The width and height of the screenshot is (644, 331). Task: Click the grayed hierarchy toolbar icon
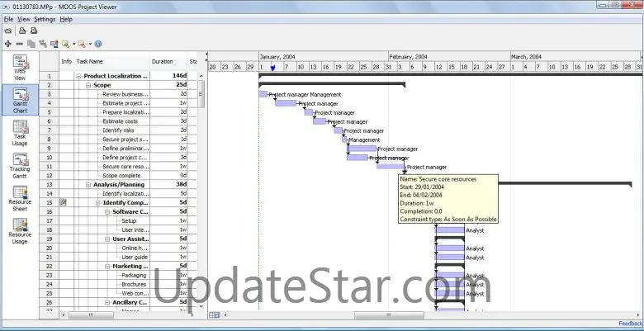pyautogui.click(x=42, y=44)
